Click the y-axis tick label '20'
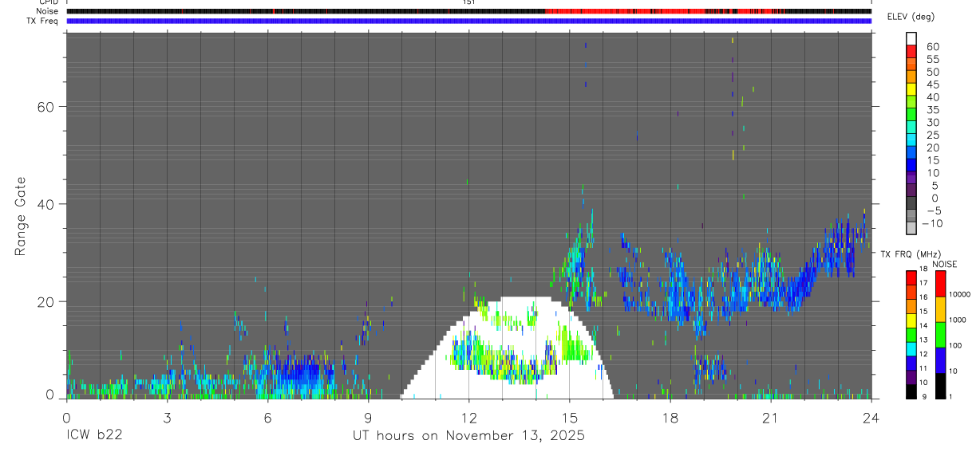 [x=46, y=302]
